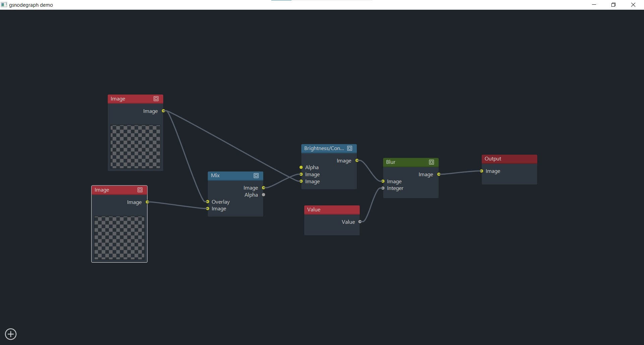Click the 'Integer' label in Blur node

click(x=395, y=188)
